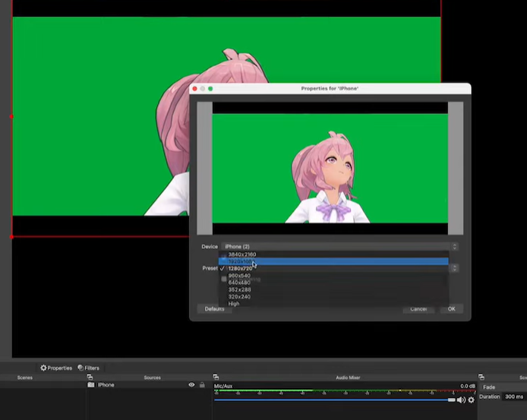The width and height of the screenshot is (527, 420).
Task: Open the Fade transition dropdown
Action: pos(503,387)
